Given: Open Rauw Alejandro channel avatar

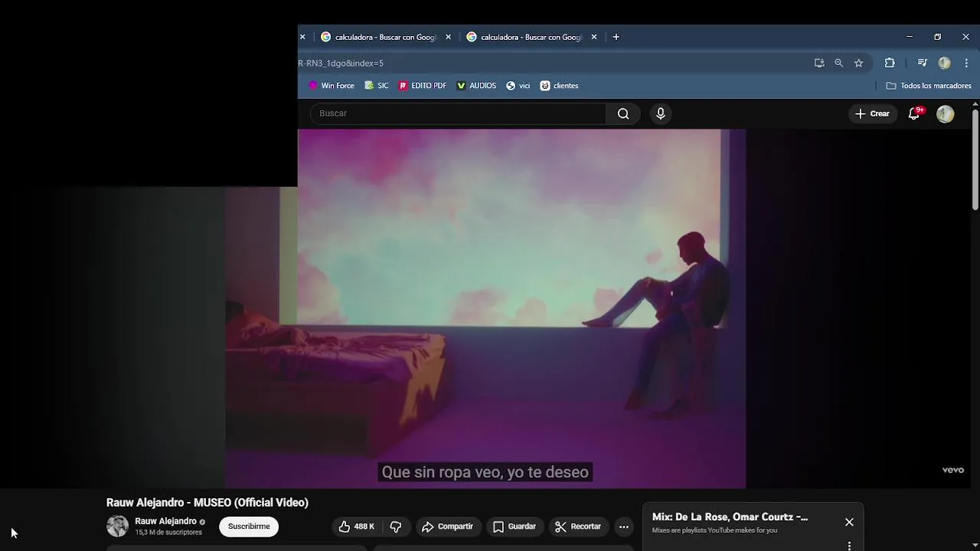Looking at the screenshot, I should coord(117,527).
